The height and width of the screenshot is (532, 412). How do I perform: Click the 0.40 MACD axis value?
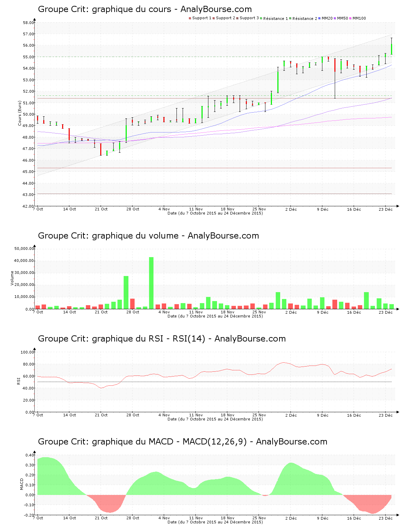coord(30,455)
